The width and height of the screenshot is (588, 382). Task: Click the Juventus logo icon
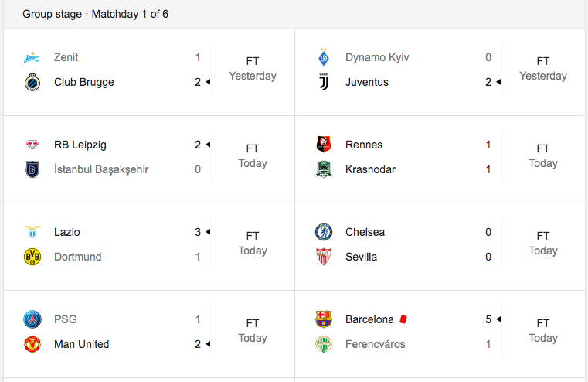(324, 82)
